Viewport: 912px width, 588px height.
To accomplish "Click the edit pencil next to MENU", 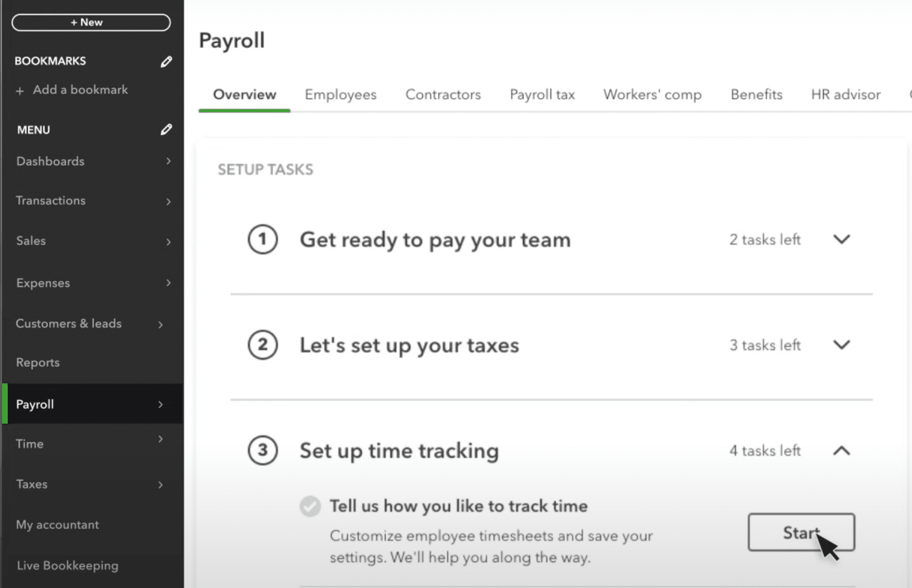I will pos(166,129).
